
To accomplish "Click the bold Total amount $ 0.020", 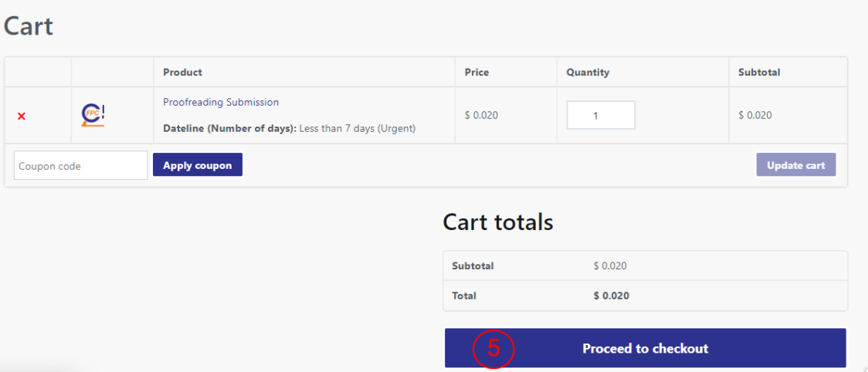I will (x=611, y=296).
